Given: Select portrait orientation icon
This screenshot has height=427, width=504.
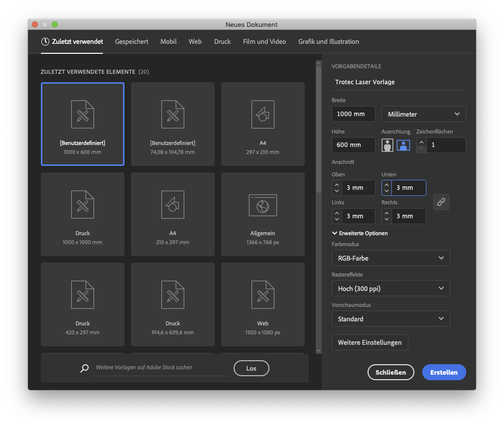Looking at the screenshot, I should click(387, 145).
